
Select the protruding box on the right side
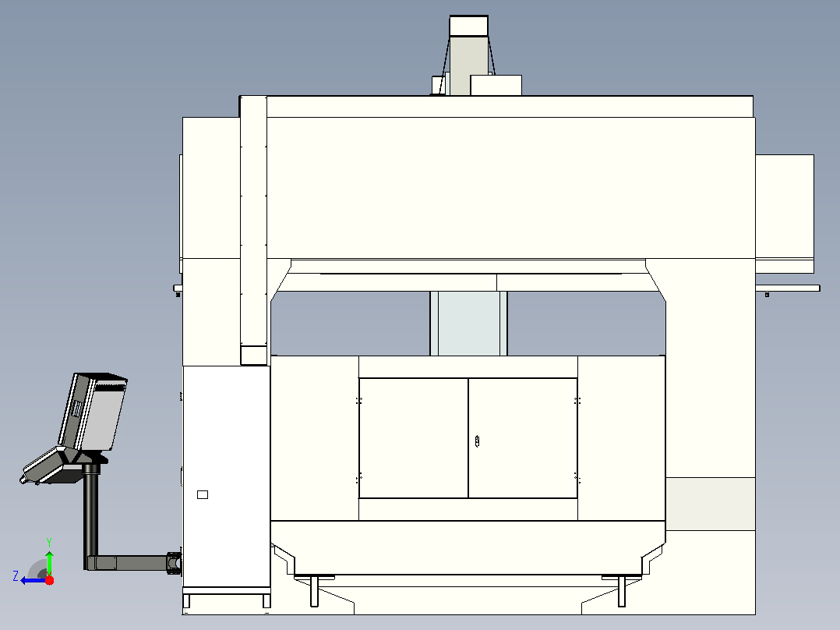[785, 214]
